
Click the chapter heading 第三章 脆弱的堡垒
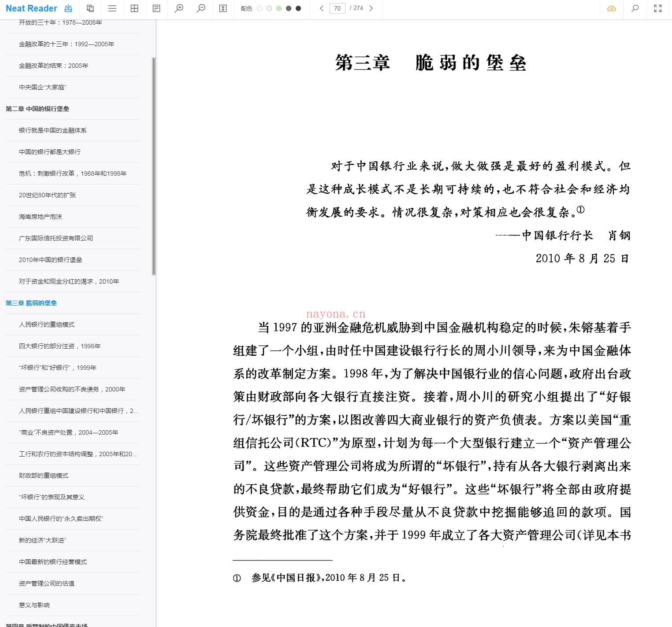[x=431, y=63]
